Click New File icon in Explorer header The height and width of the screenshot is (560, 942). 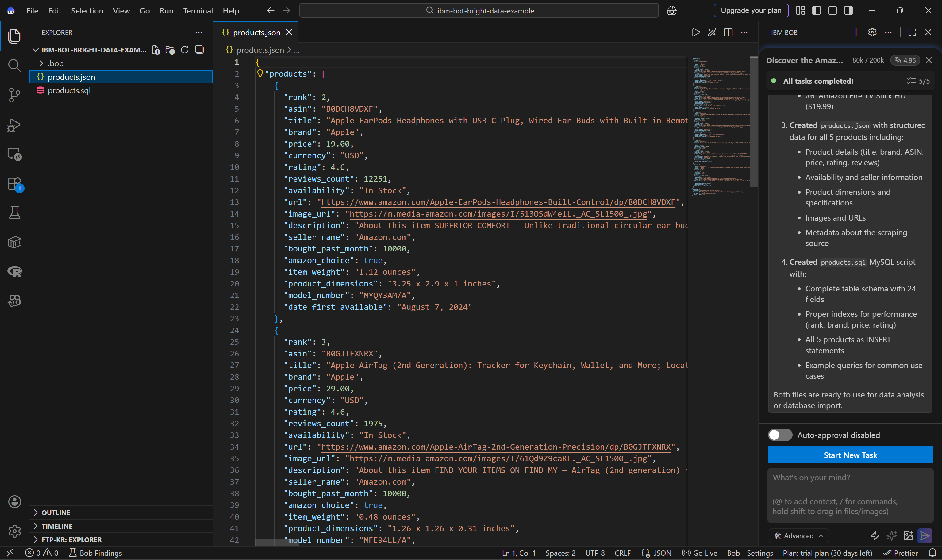click(156, 50)
